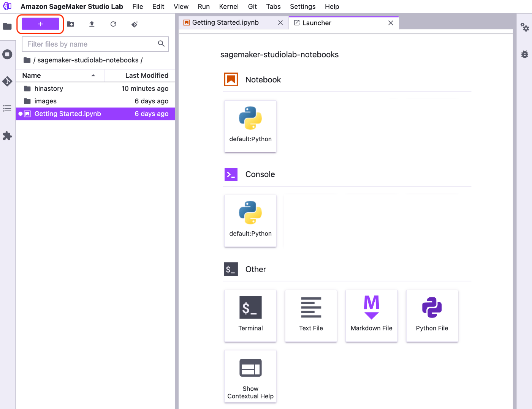This screenshot has height=409, width=532.
Task: Click the Other section icon
Action: [x=231, y=269]
